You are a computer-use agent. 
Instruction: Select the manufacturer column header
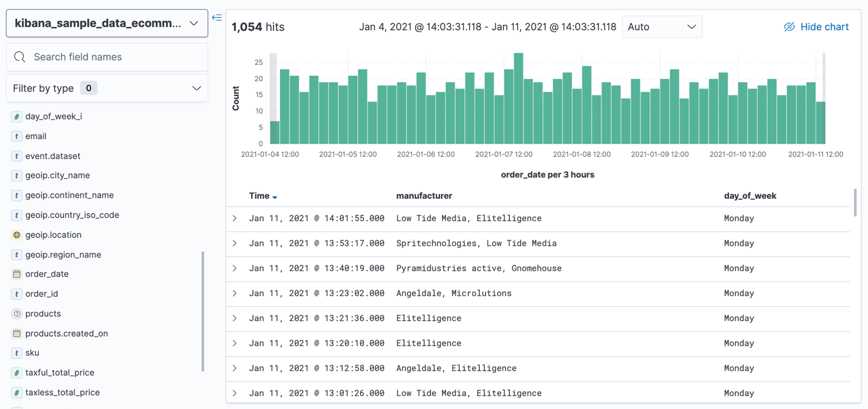click(x=424, y=196)
